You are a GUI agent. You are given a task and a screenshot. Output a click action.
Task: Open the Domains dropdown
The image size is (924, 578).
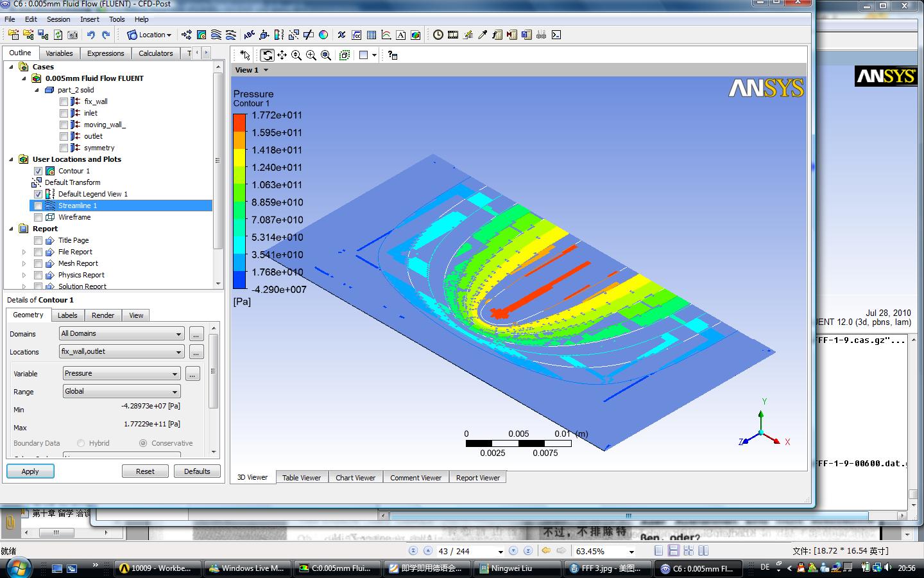click(122, 334)
